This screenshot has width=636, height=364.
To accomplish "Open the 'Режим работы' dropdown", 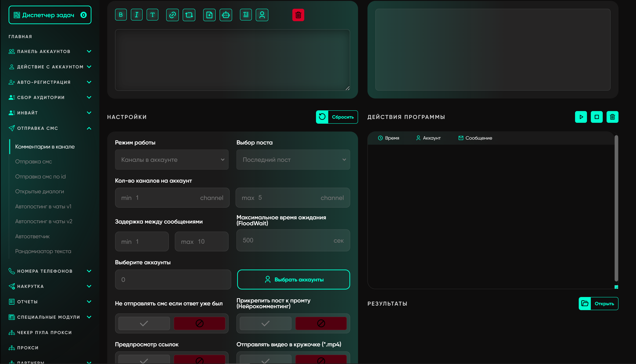I will [172, 160].
